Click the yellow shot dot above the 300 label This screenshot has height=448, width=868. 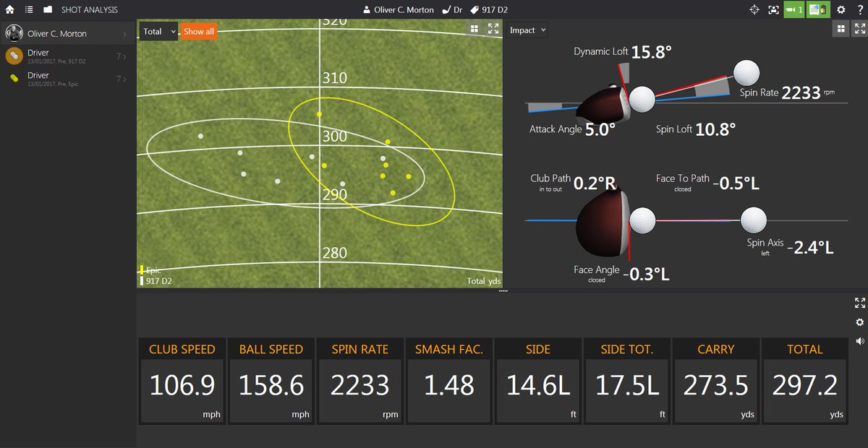coord(319,114)
